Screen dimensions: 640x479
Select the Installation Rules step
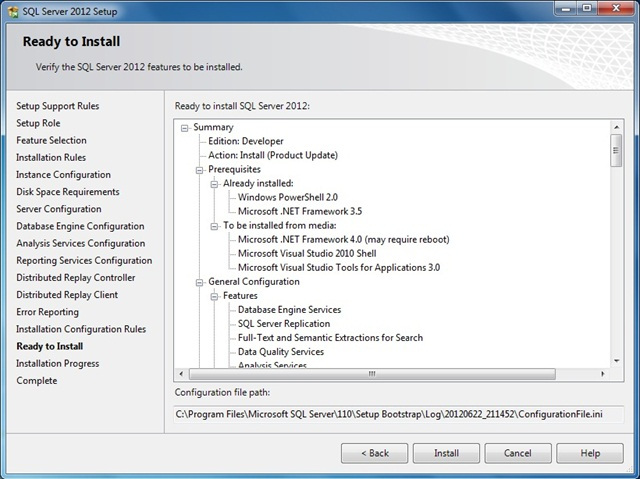coord(51,157)
